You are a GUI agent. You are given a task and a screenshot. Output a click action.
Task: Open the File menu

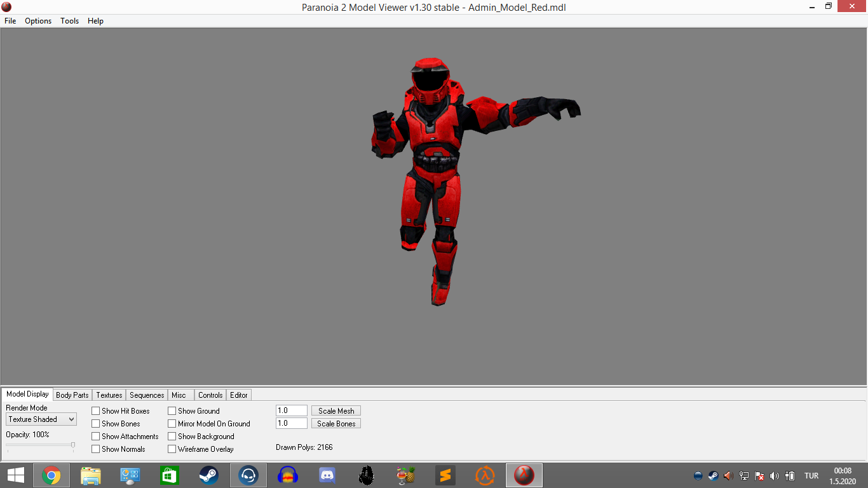pyautogui.click(x=10, y=21)
